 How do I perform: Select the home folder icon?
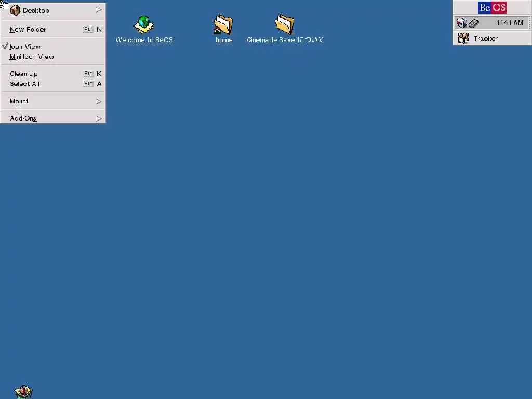click(x=223, y=24)
